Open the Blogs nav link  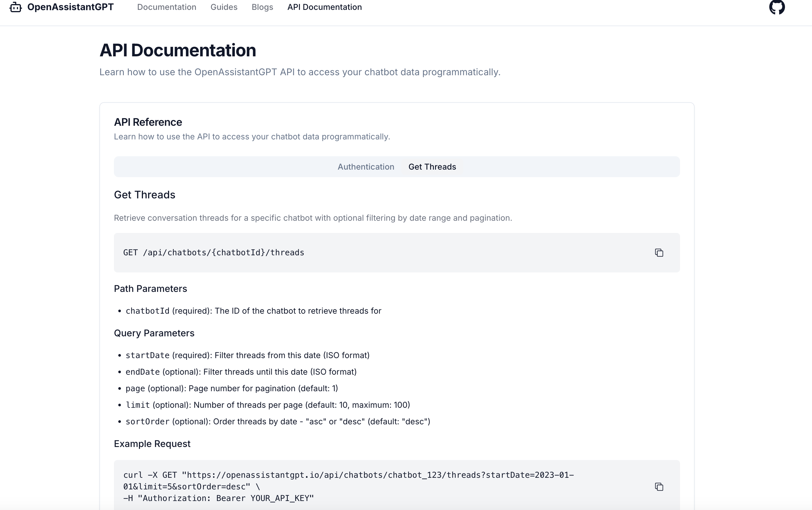(x=262, y=7)
